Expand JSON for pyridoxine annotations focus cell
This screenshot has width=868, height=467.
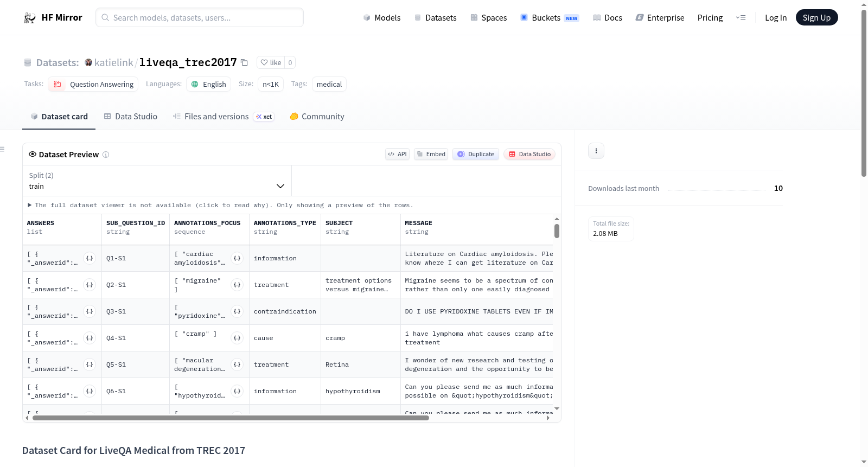click(237, 311)
